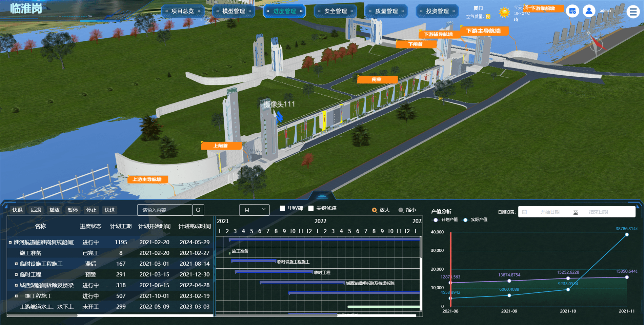Viewport: 644px width, 325px height.
Task: Expand the 临时设施工程施工 tree row
Action: click(x=16, y=264)
